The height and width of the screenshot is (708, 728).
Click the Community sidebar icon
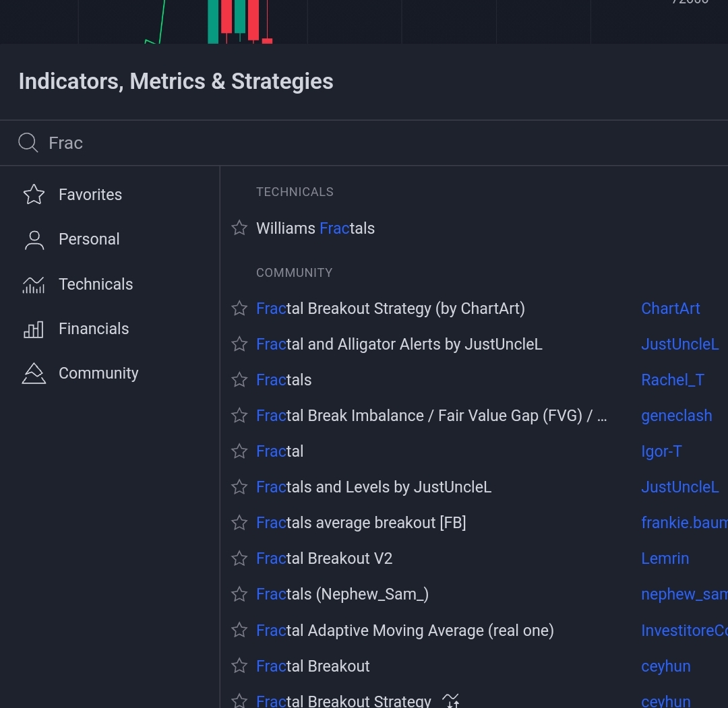34,373
